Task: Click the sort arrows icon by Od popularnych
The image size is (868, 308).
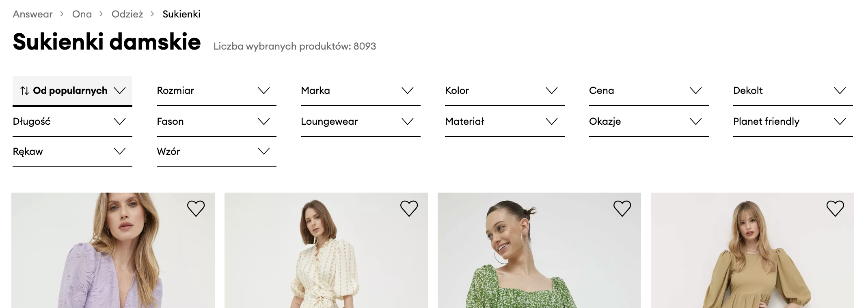Action: [x=25, y=91]
